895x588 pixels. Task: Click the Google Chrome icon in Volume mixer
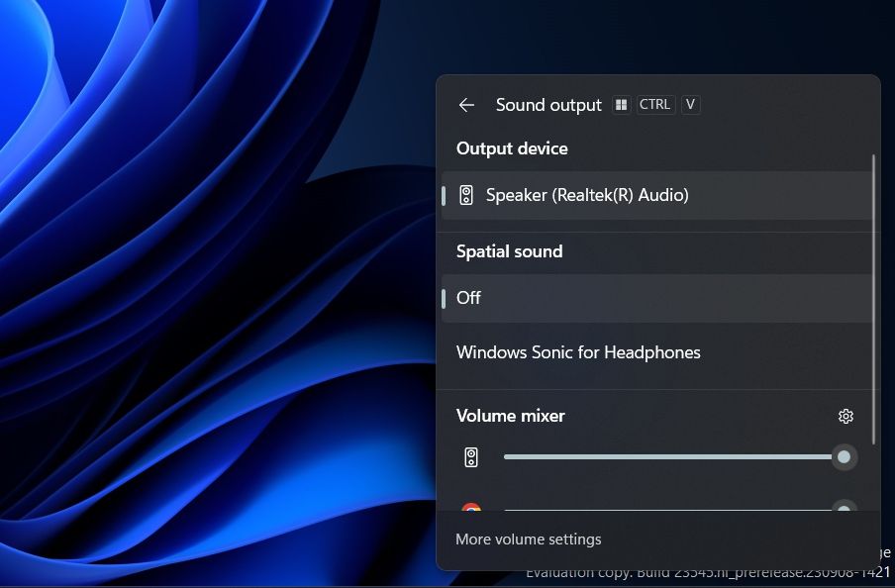[x=470, y=508]
